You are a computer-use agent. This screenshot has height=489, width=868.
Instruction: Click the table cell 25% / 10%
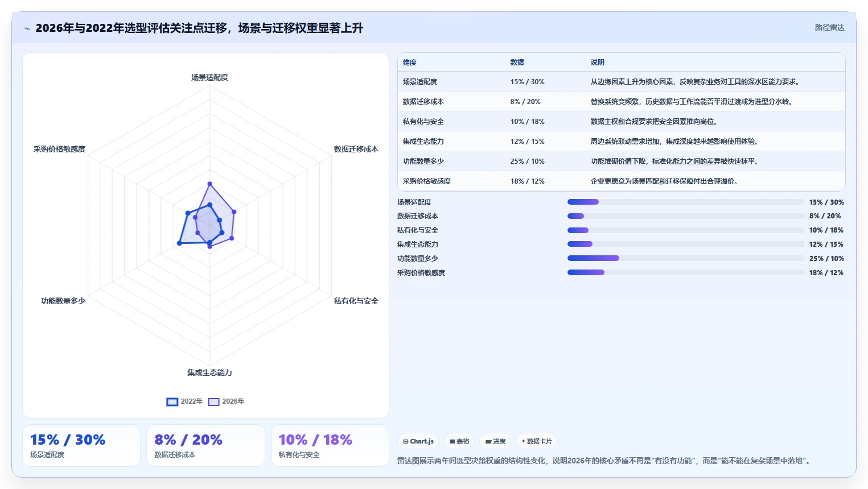[527, 161]
